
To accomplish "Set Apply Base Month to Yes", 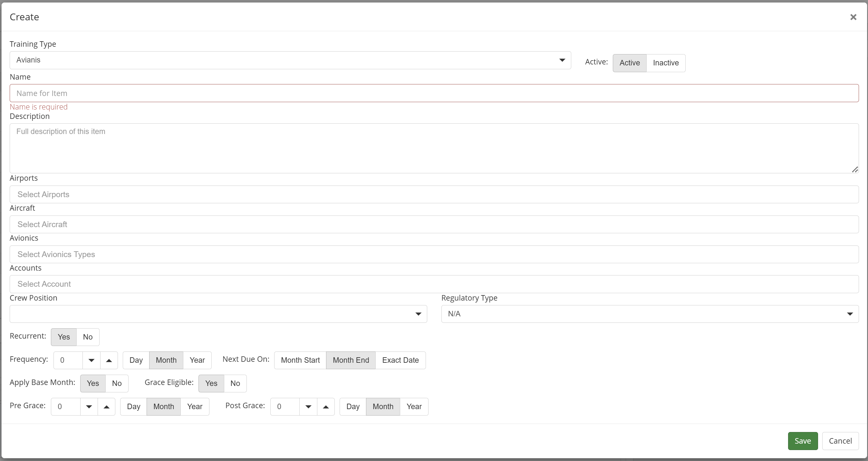I will pyautogui.click(x=93, y=383).
